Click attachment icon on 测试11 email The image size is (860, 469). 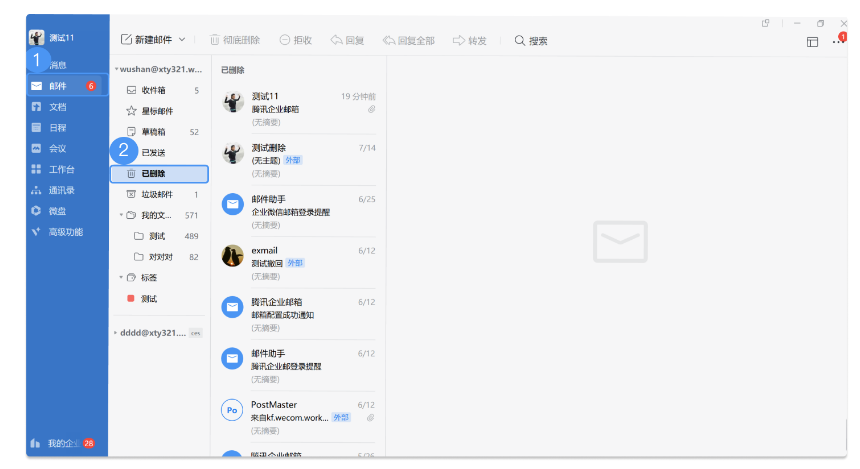pos(371,109)
